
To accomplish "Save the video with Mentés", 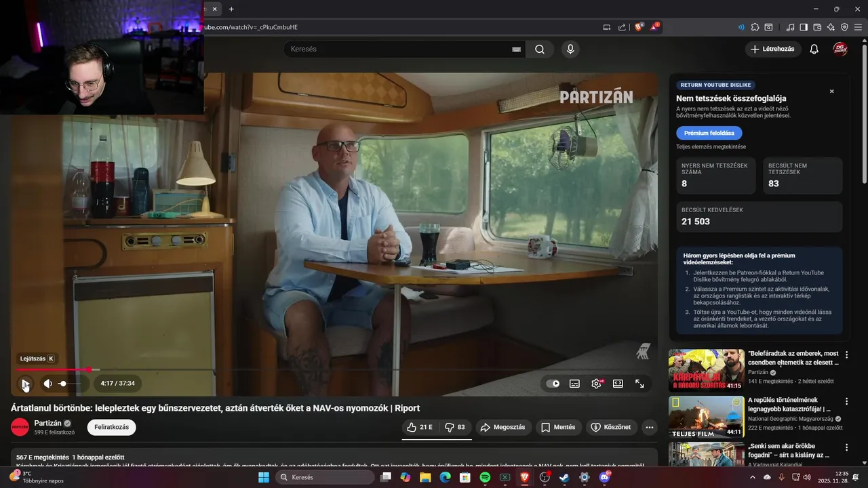I will pos(559,427).
